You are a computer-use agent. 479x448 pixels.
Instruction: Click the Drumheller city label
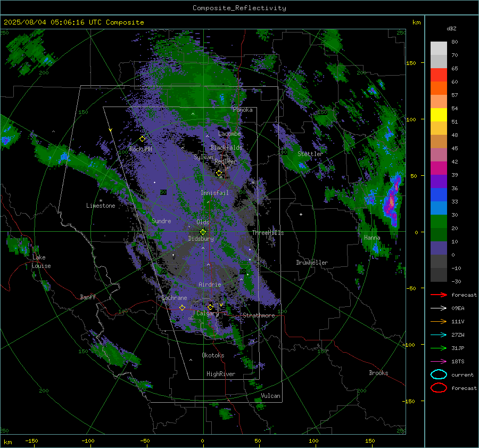312,263
